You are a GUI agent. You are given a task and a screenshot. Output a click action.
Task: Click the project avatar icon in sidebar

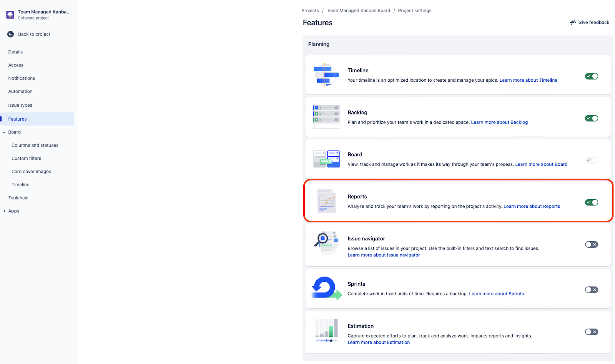(10, 15)
